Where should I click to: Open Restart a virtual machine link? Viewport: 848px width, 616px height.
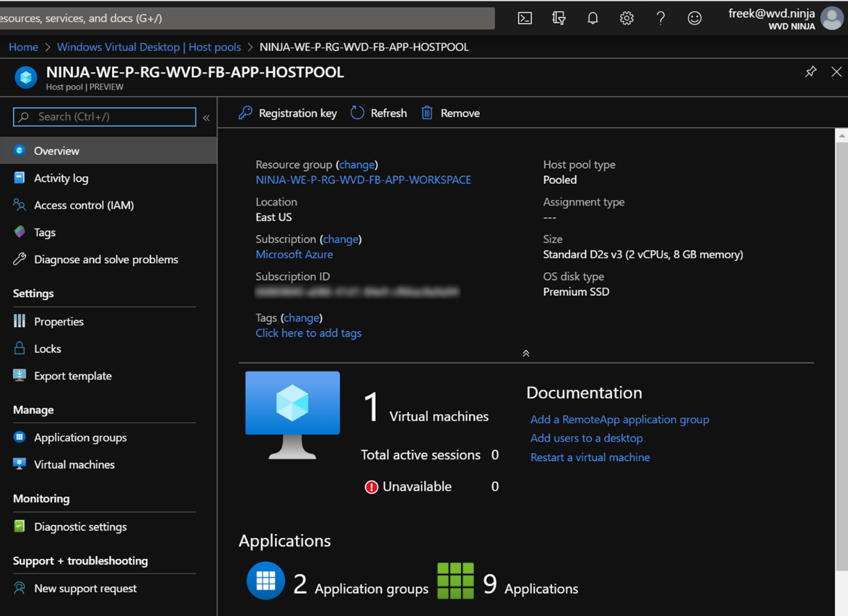pos(590,457)
